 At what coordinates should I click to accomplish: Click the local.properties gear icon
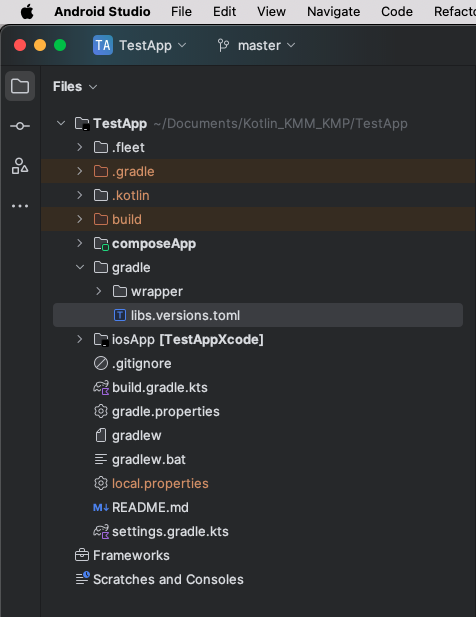(x=101, y=483)
